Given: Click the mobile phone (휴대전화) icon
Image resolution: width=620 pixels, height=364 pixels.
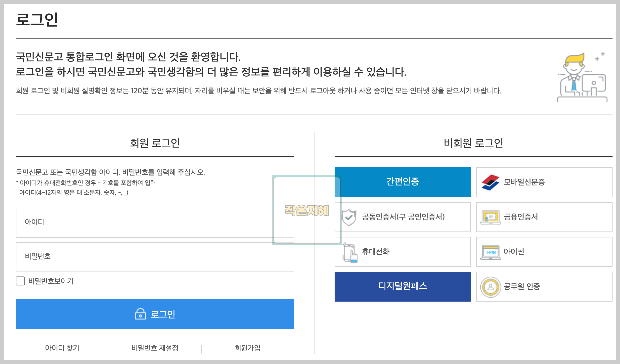Looking at the screenshot, I should click(350, 253).
